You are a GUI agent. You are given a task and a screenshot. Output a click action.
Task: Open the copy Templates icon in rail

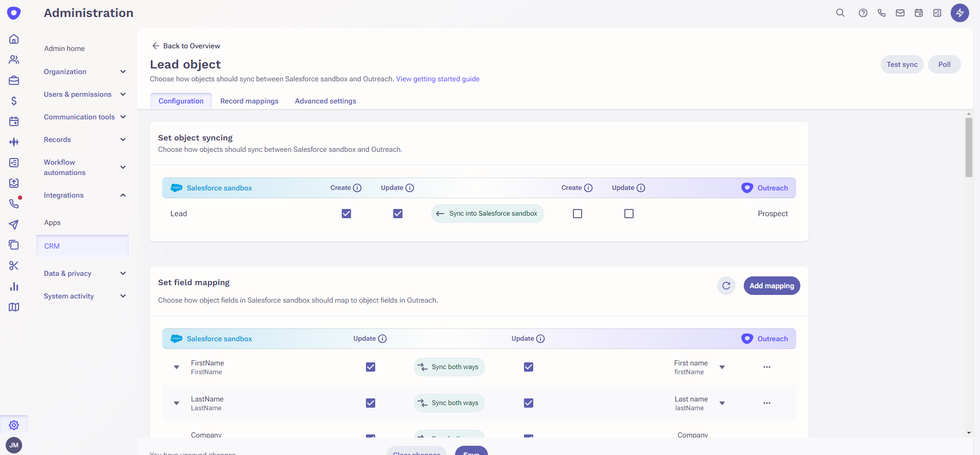click(14, 245)
